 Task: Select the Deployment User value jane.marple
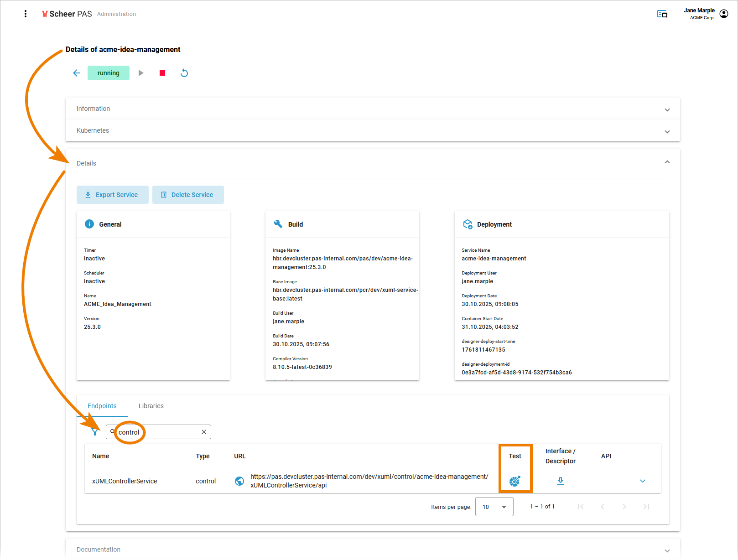[478, 281]
